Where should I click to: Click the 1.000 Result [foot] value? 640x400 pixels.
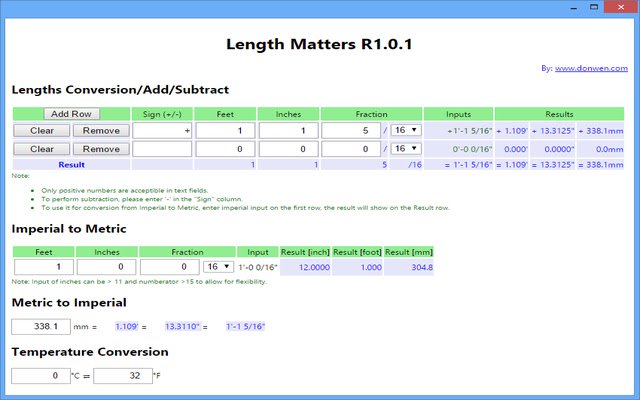[x=371, y=268]
